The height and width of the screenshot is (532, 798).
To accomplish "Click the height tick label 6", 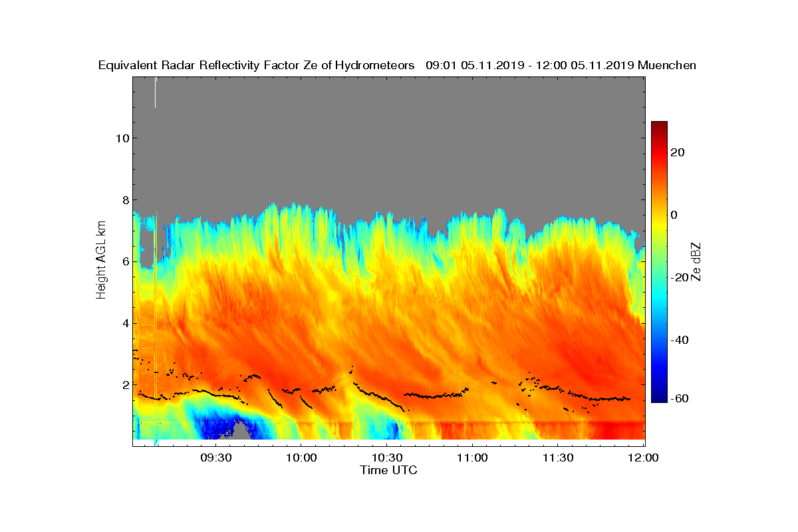I will point(124,261).
